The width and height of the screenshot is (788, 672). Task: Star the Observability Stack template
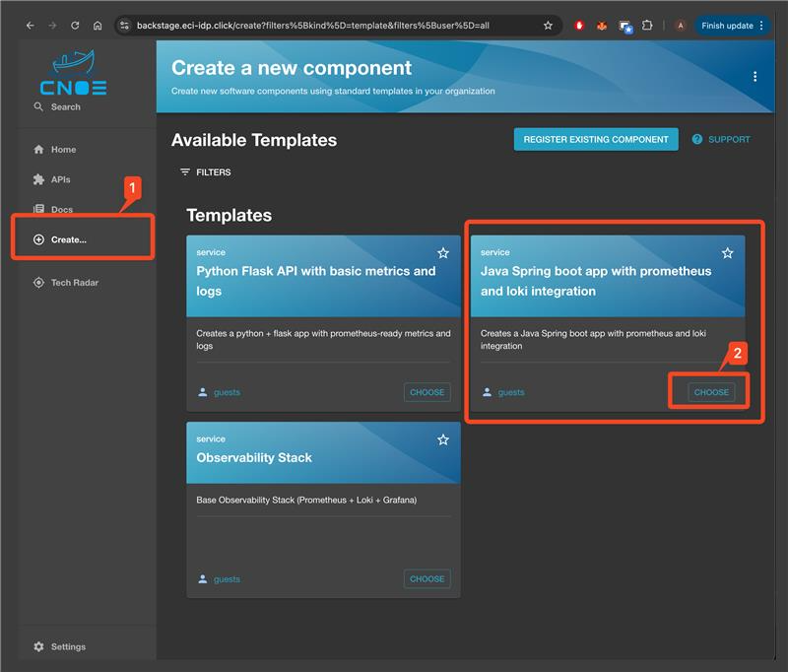click(443, 439)
